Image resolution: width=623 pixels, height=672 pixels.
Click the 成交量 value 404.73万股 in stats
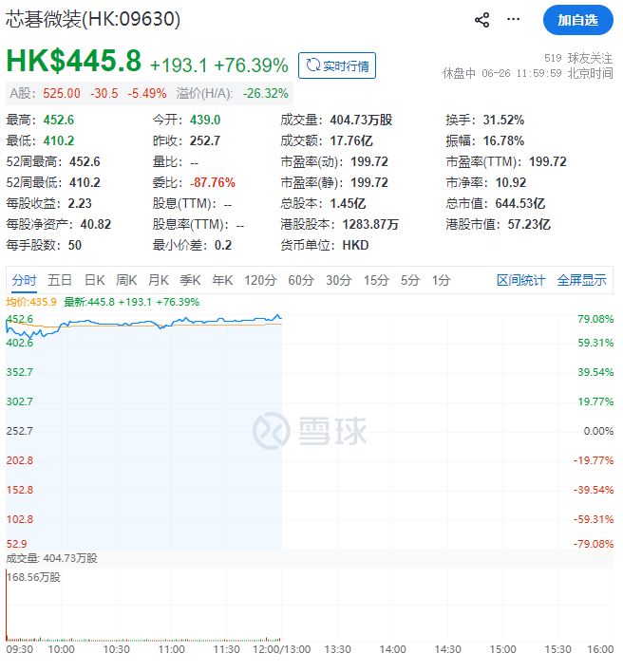pyautogui.click(x=361, y=120)
